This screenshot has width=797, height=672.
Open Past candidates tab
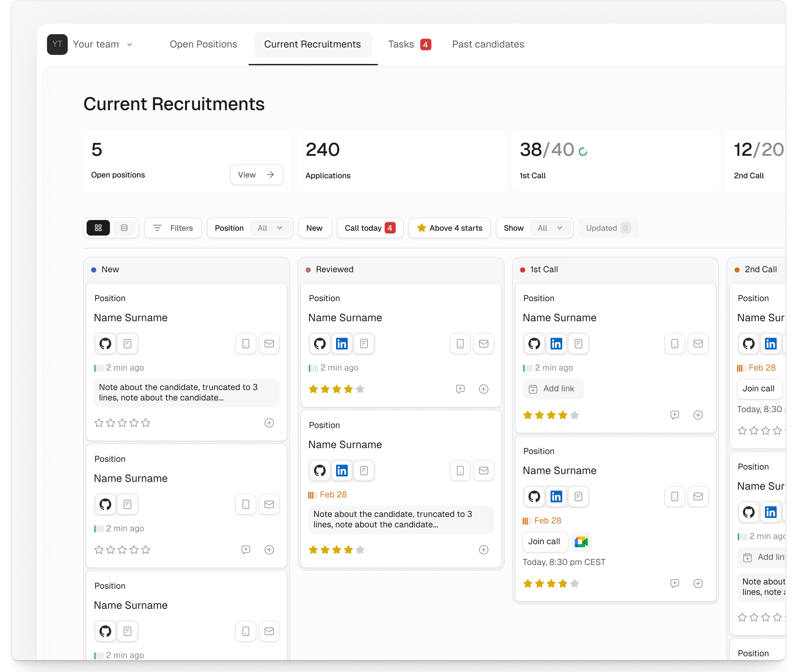488,45
